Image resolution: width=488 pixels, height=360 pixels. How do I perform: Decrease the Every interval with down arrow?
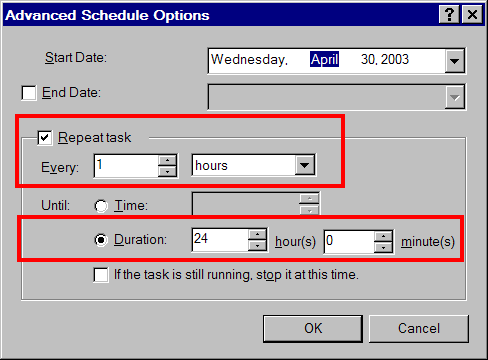pos(167,171)
